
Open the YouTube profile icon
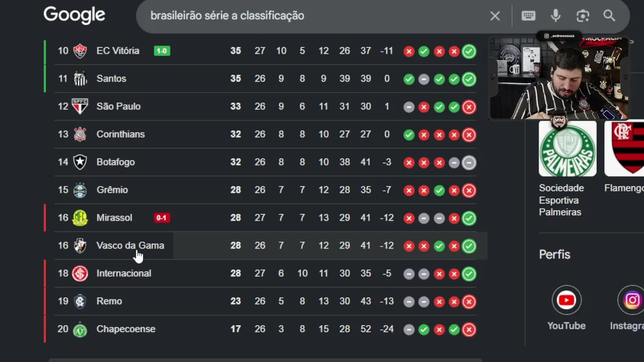click(x=567, y=300)
